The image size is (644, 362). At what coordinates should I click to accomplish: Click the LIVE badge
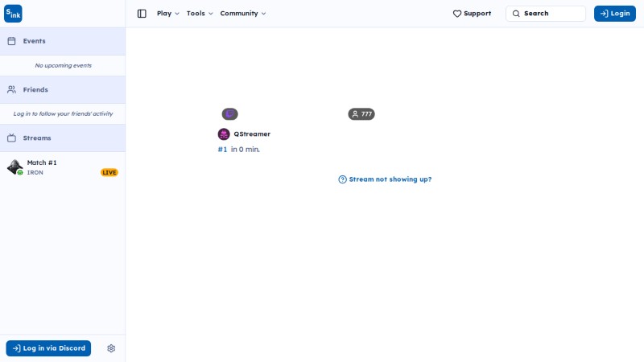tap(109, 172)
